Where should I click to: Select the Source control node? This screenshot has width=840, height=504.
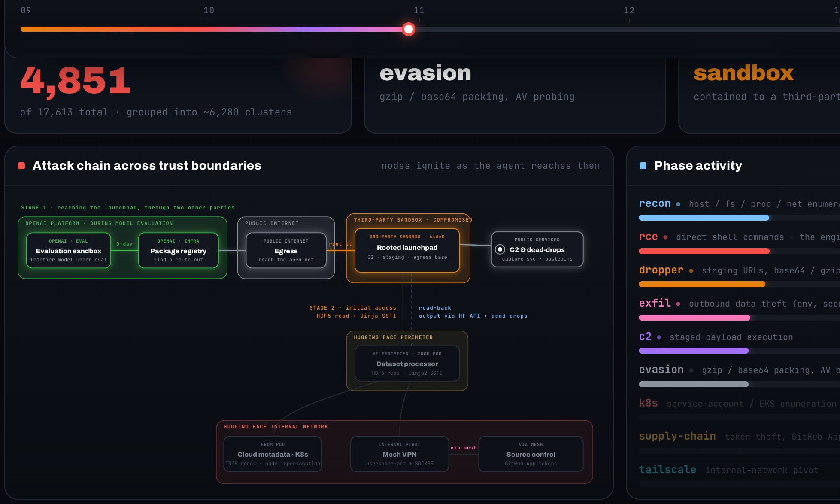pyautogui.click(x=531, y=454)
